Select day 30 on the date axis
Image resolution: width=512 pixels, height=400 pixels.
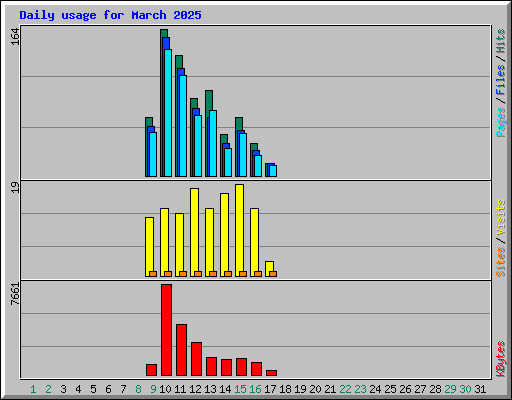pos(465,389)
